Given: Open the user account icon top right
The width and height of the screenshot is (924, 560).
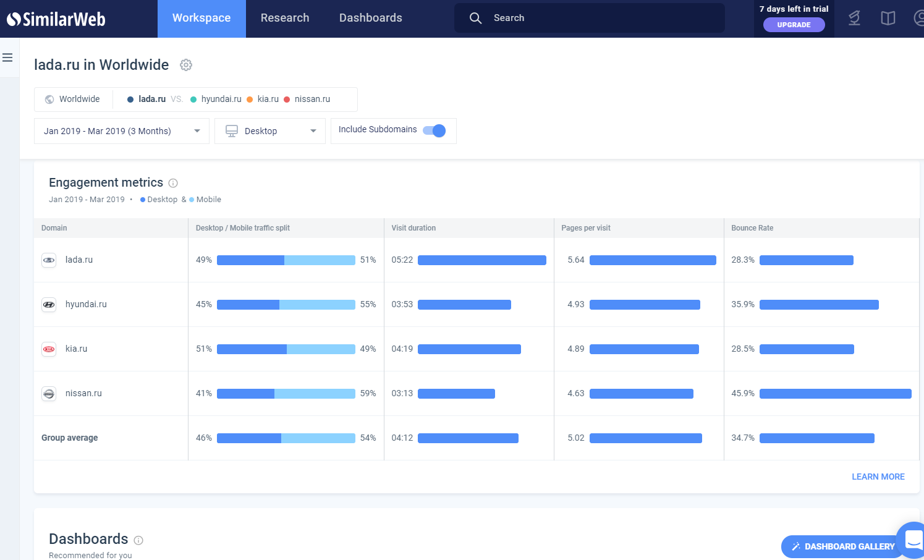Looking at the screenshot, I should pyautogui.click(x=920, y=18).
